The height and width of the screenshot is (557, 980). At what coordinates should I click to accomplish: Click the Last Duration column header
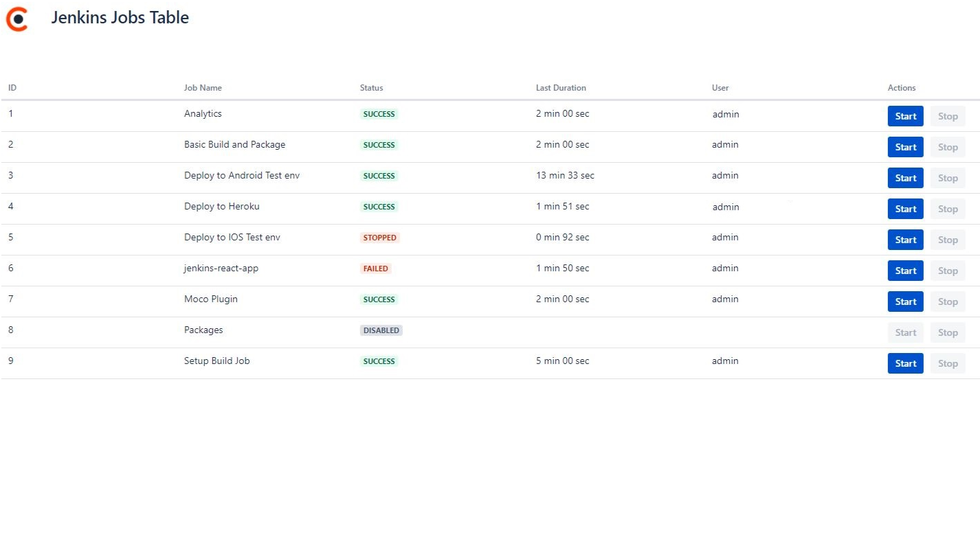click(x=561, y=88)
